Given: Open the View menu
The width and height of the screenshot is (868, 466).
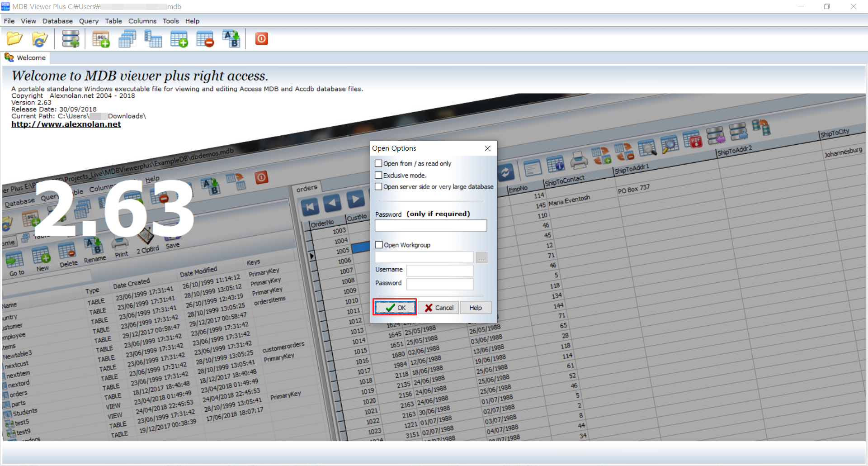Looking at the screenshot, I should coord(28,21).
